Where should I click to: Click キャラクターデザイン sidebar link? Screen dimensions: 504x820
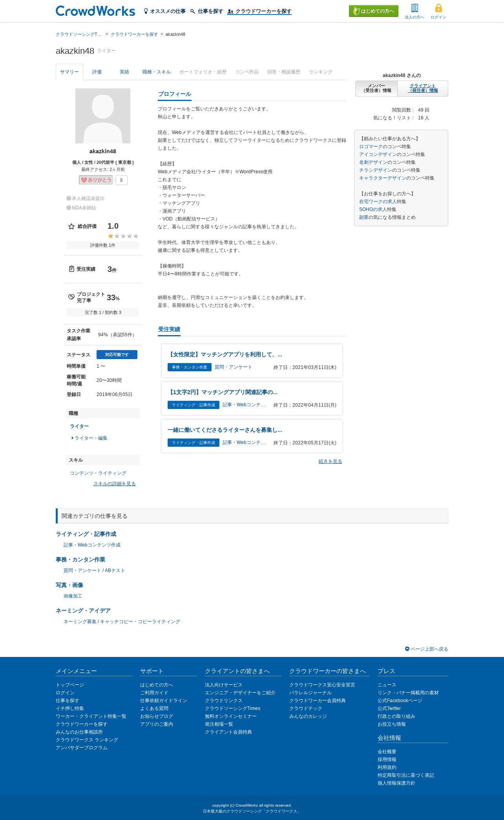pyautogui.click(x=383, y=178)
